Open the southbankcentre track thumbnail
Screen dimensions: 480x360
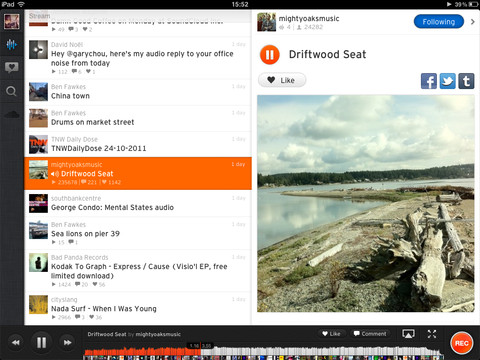point(38,203)
